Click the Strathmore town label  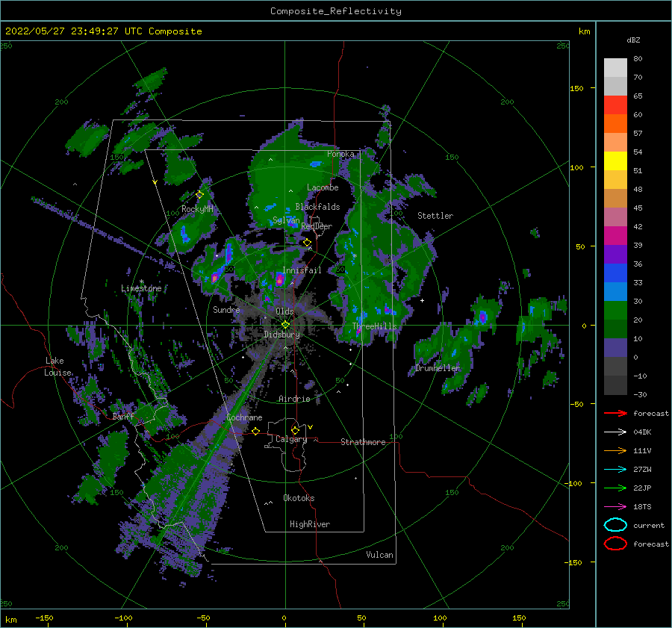point(363,442)
